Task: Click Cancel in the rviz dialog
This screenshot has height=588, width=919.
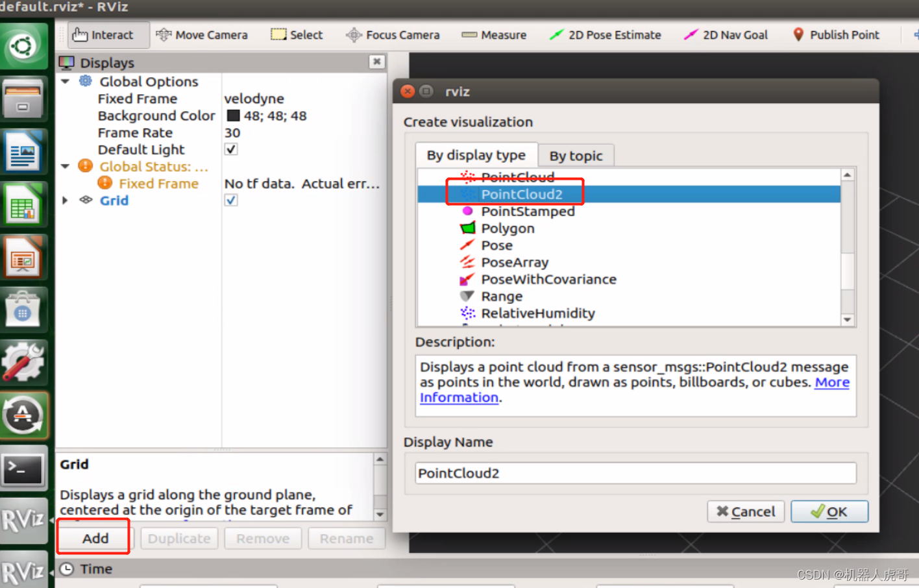Action: click(746, 511)
